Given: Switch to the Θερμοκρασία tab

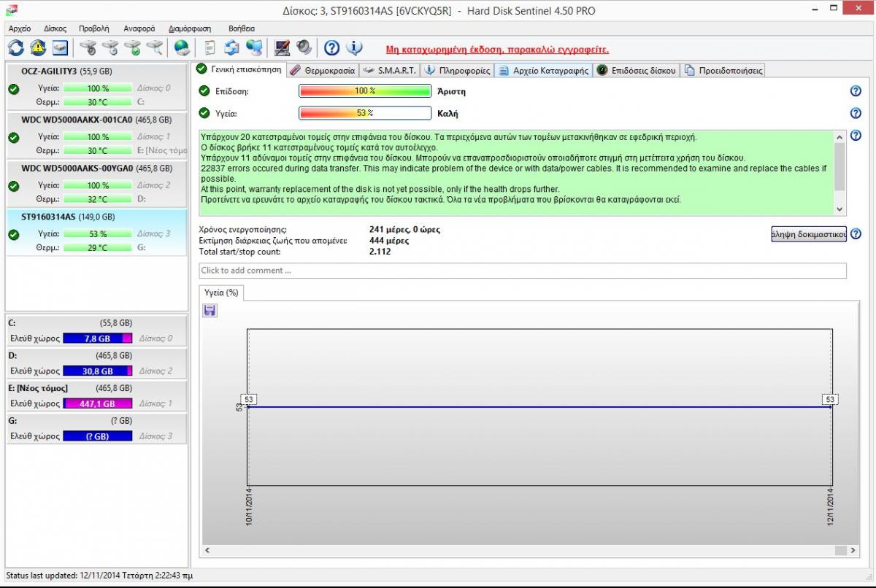Looking at the screenshot, I should 322,71.
